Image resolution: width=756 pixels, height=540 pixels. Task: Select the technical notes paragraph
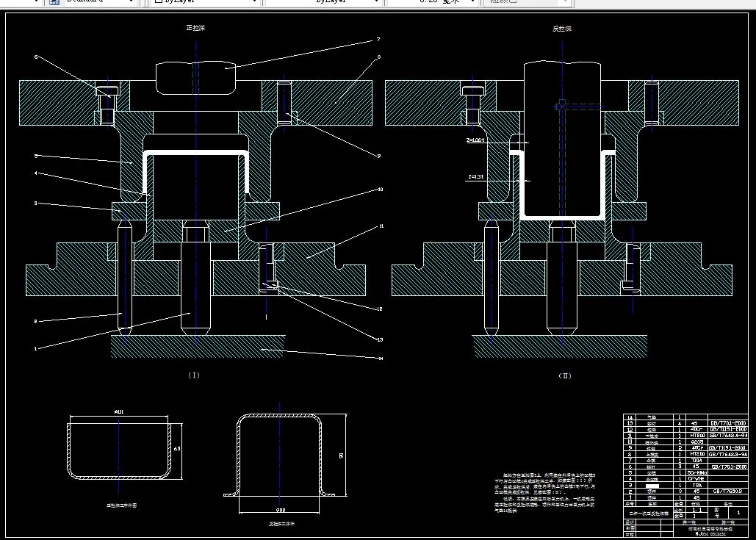pos(545,493)
